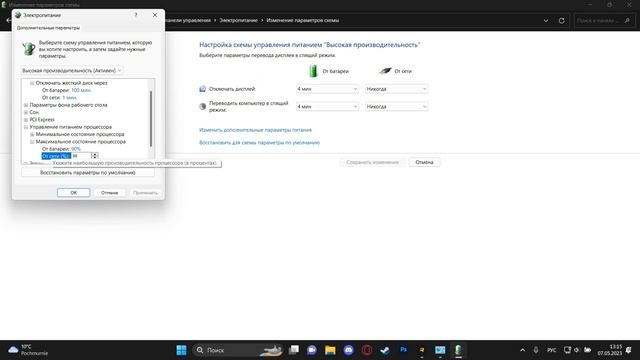Expand the 'PCI Express' tree node

pyautogui.click(x=26, y=120)
